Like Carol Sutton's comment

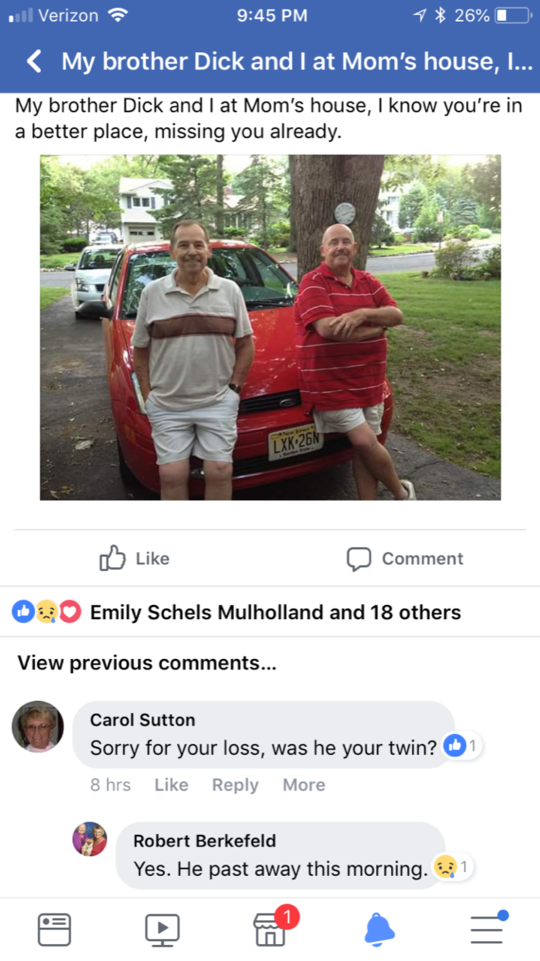[x=171, y=784]
